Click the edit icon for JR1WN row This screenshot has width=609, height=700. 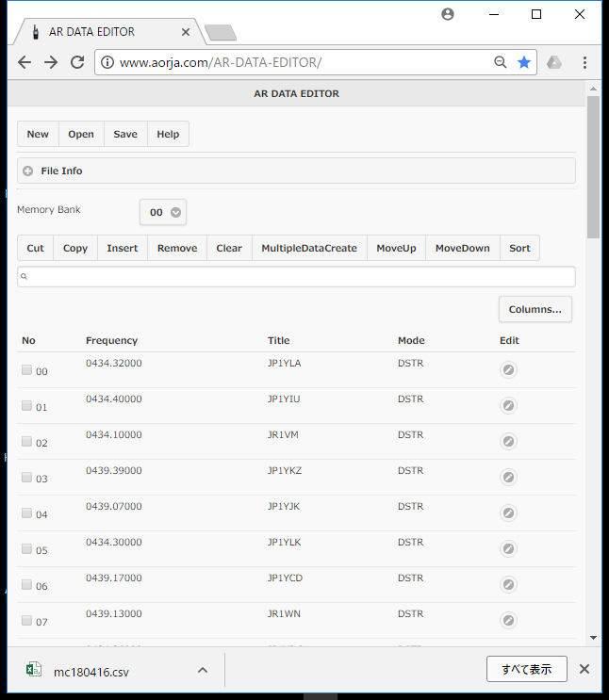pos(508,621)
